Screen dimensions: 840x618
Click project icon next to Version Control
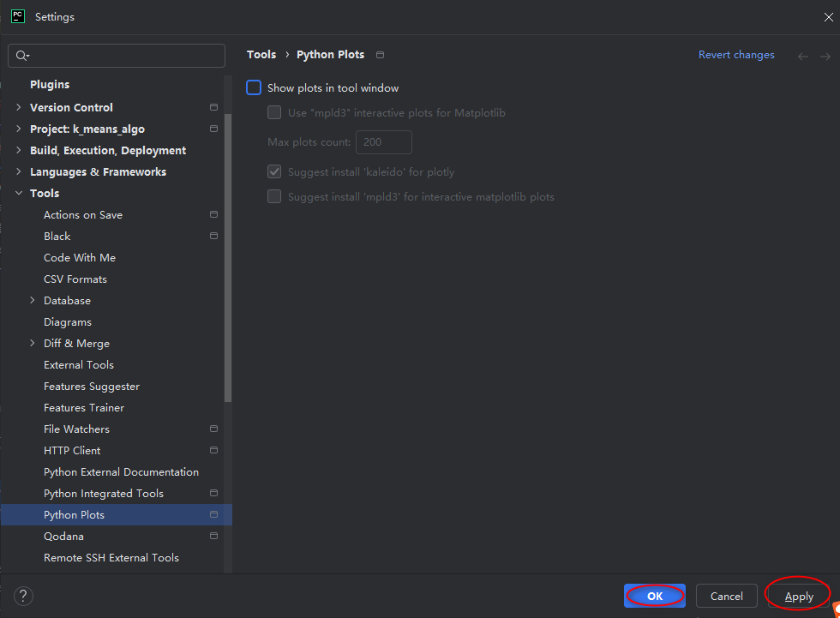coord(213,107)
